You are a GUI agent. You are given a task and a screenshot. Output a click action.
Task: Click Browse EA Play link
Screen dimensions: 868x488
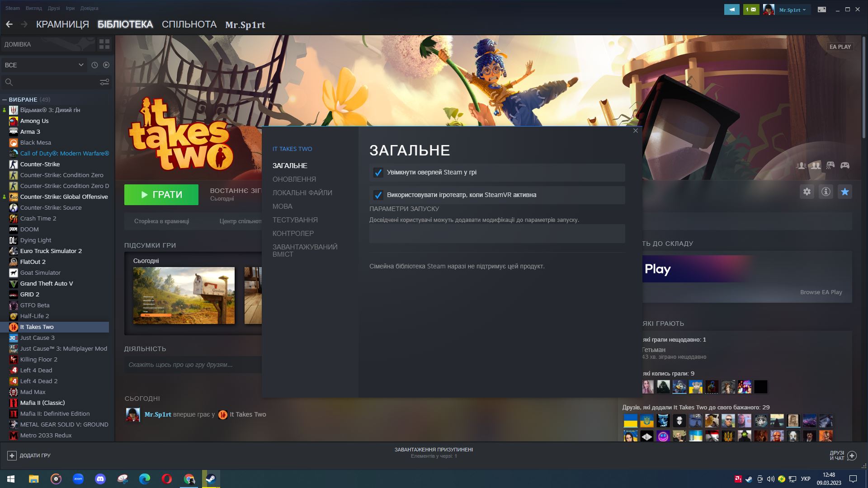pyautogui.click(x=821, y=292)
